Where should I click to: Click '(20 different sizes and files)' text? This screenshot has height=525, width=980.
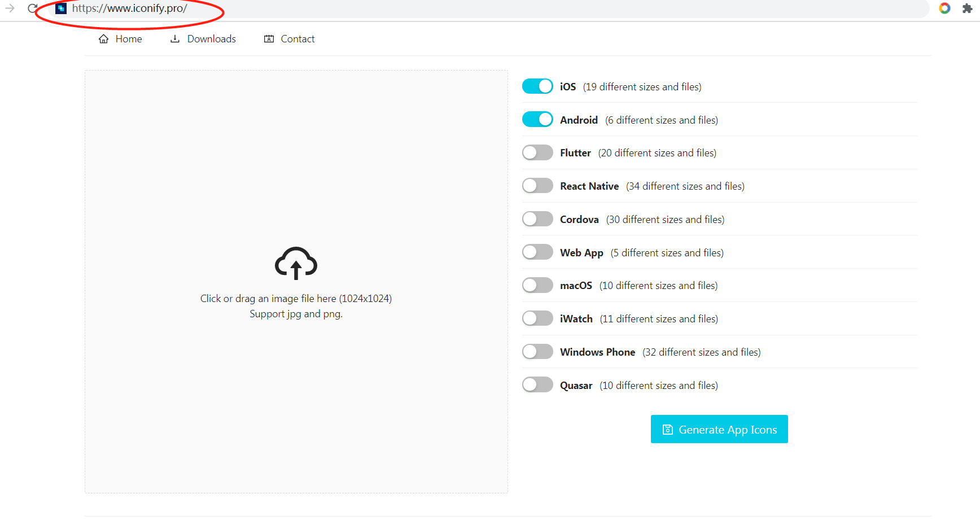657,153
